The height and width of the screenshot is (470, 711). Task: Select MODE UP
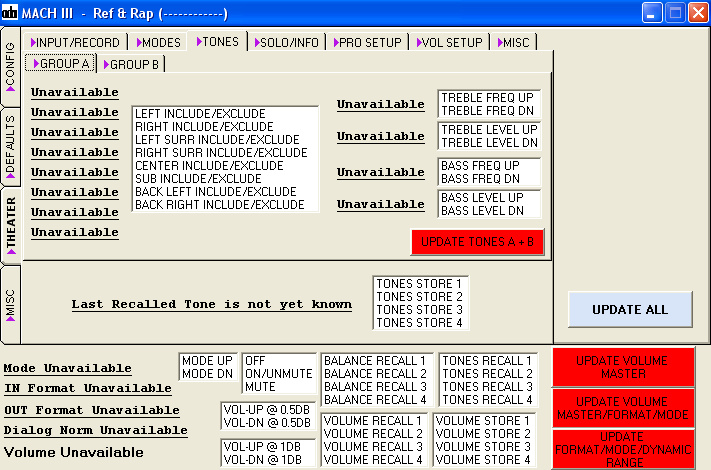[x=207, y=361]
